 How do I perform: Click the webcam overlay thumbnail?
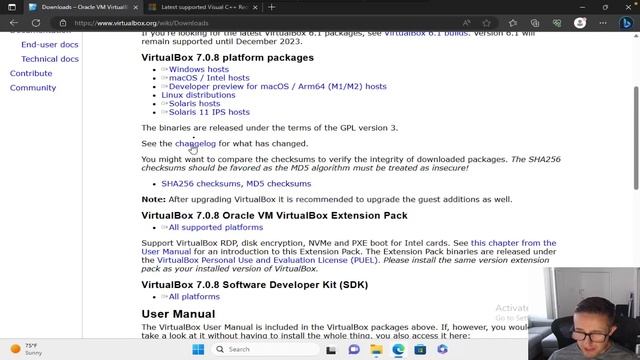(584, 313)
